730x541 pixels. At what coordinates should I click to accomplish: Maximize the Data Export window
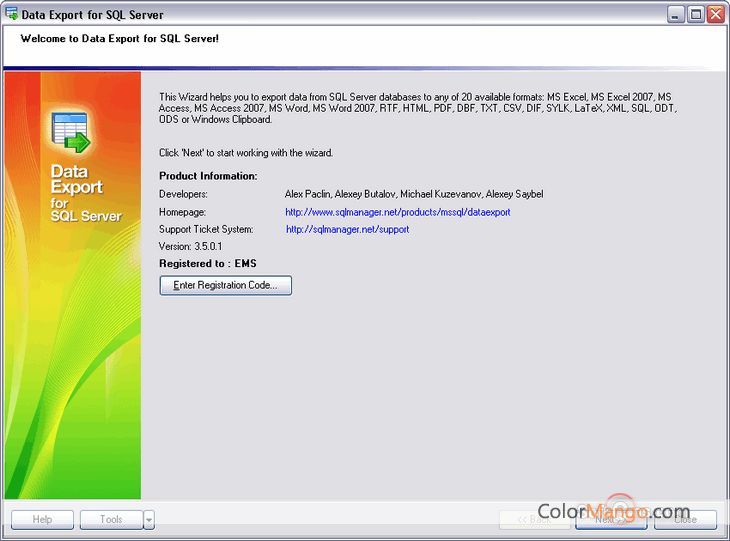[696, 14]
